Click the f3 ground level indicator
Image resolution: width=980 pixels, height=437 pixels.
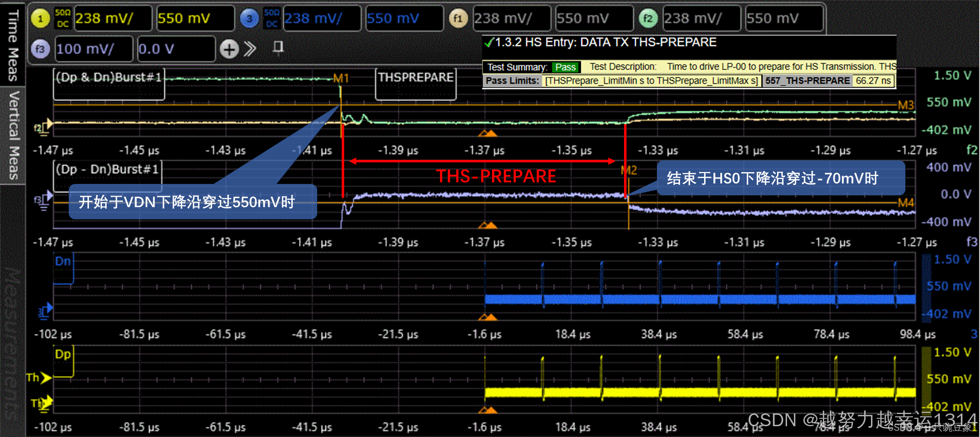tap(43, 200)
